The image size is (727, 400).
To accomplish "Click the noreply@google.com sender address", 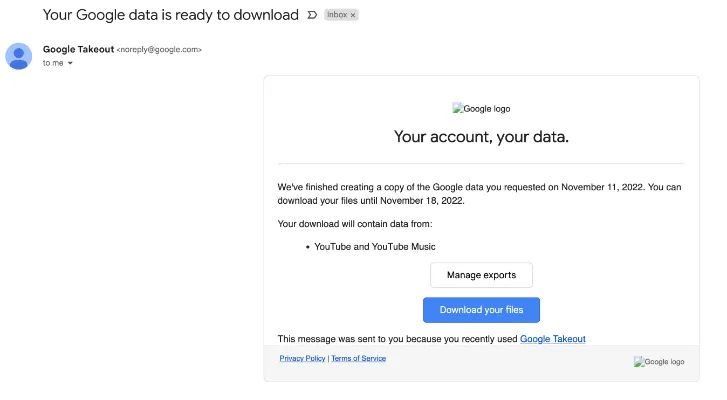I will (x=159, y=50).
